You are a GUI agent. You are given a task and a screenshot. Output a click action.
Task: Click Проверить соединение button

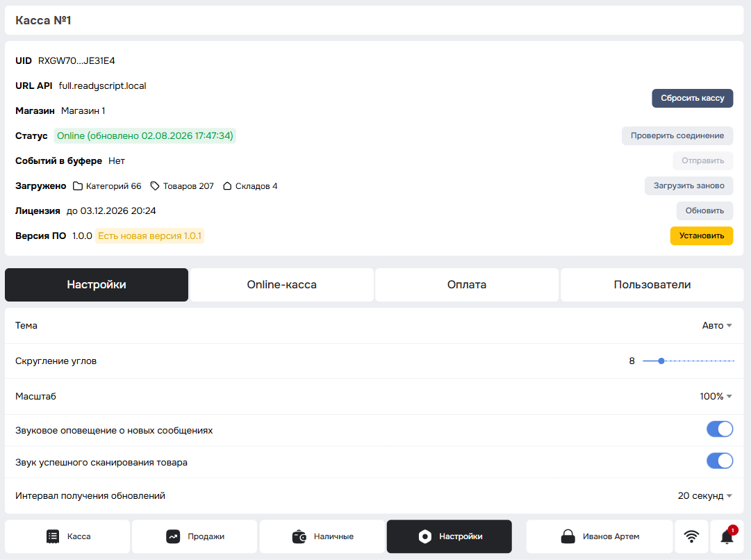click(x=677, y=135)
